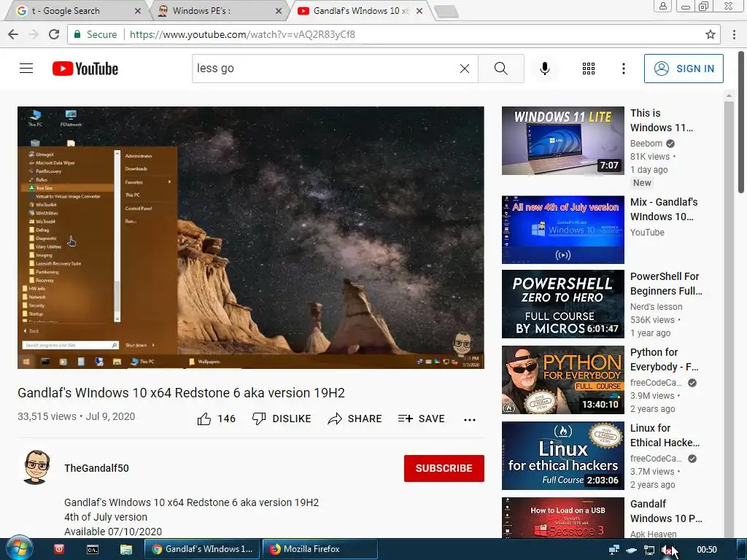Open 'PowerShell For Beginners Full...' title
Screen dimensions: 747x560
point(666,284)
